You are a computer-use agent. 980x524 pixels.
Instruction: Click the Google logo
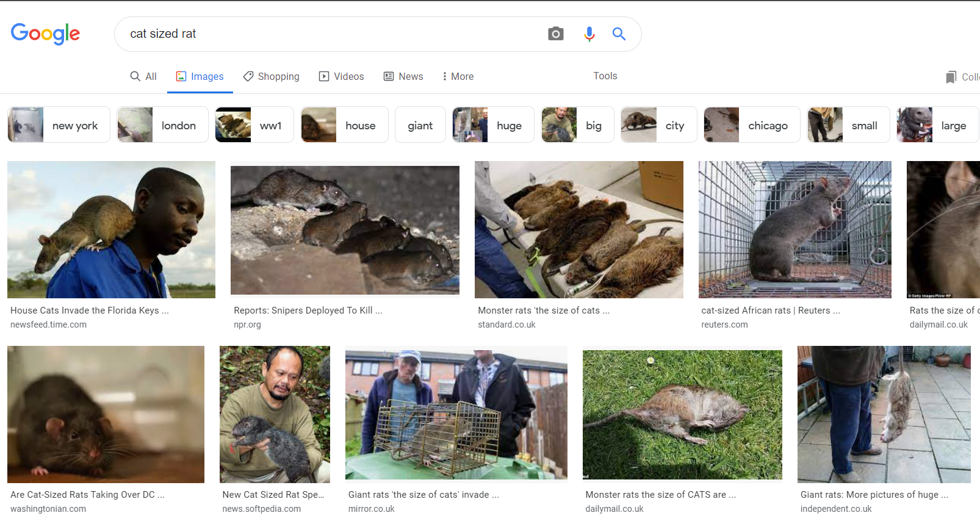click(45, 34)
